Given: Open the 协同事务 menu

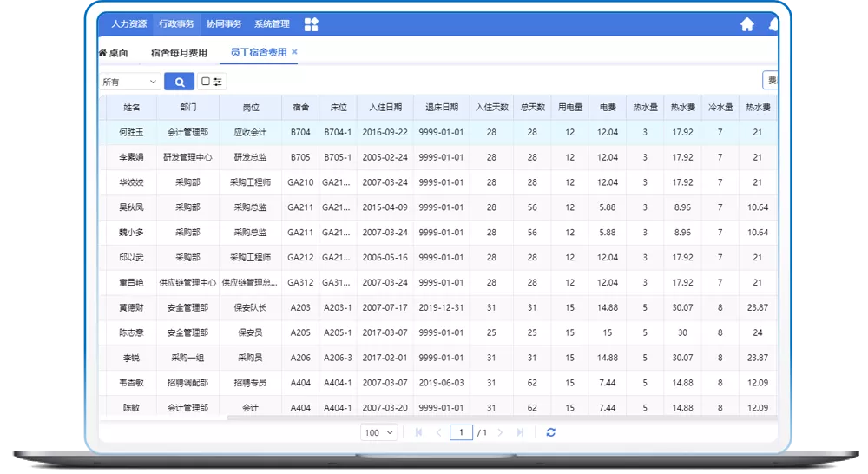Looking at the screenshot, I should [x=224, y=23].
